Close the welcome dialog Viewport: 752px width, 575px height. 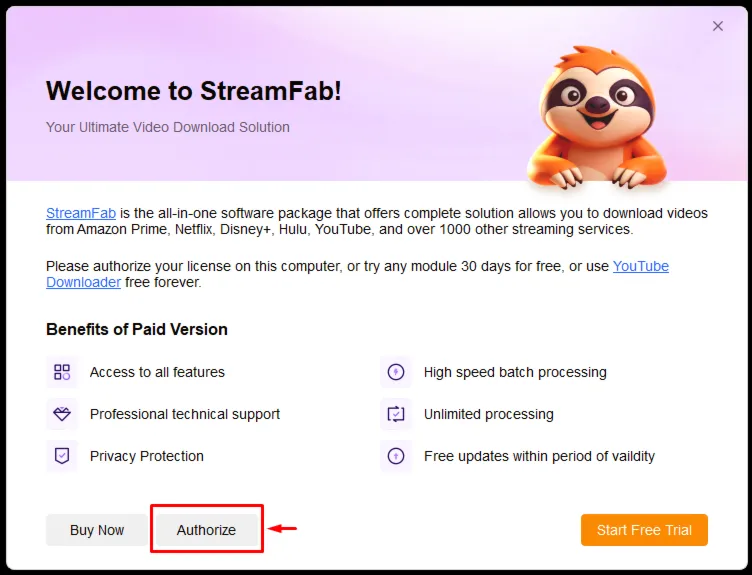(x=717, y=26)
